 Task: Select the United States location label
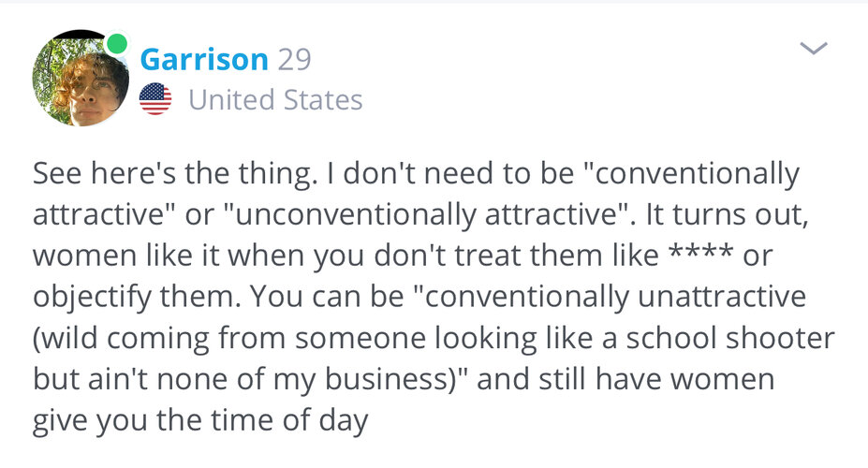275,100
